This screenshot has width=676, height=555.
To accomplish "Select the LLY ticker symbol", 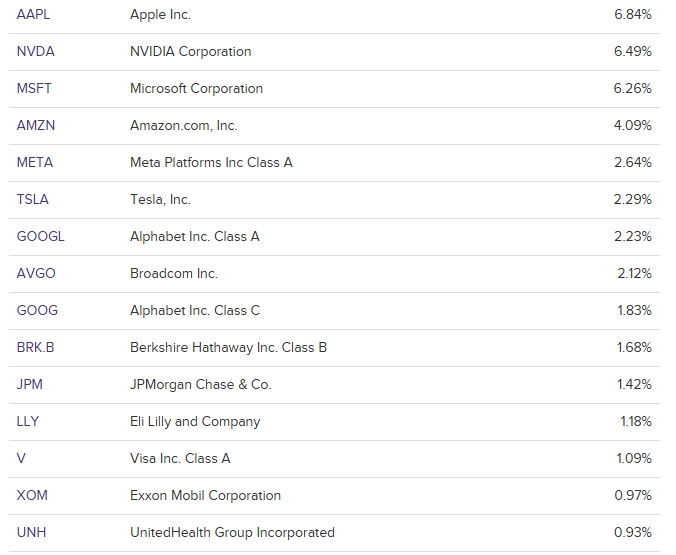I will point(28,422).
